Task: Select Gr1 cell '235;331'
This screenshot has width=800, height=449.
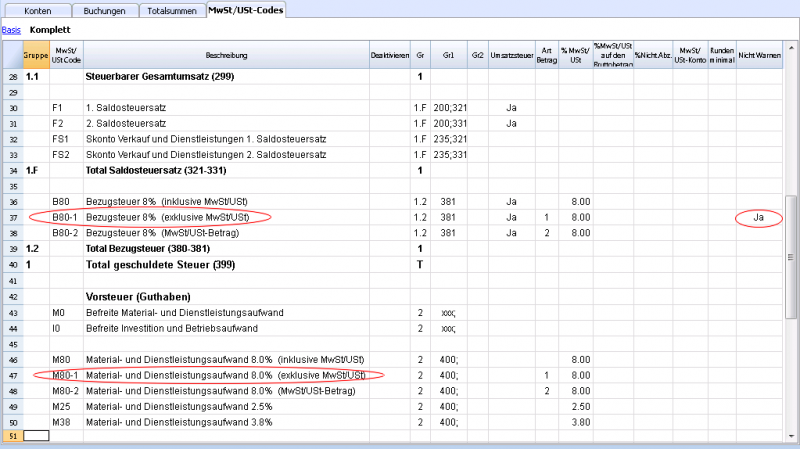Action: (x=449, y=155)
